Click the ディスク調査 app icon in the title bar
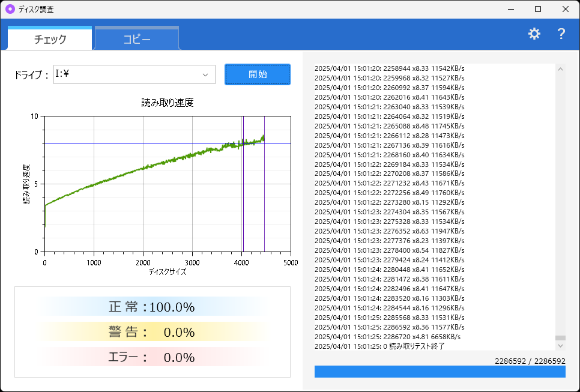The height and width of the screenshot is (392, 580). [x=10, y=8]
